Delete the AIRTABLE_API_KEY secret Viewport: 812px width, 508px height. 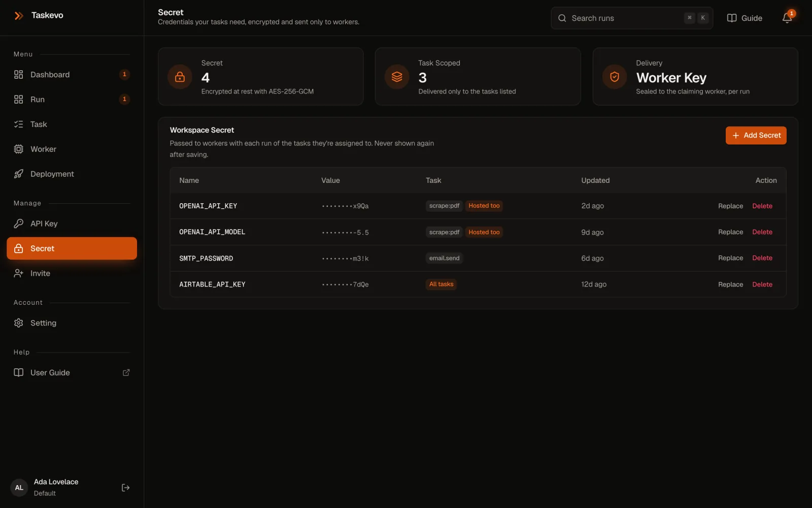pos(762,284)
